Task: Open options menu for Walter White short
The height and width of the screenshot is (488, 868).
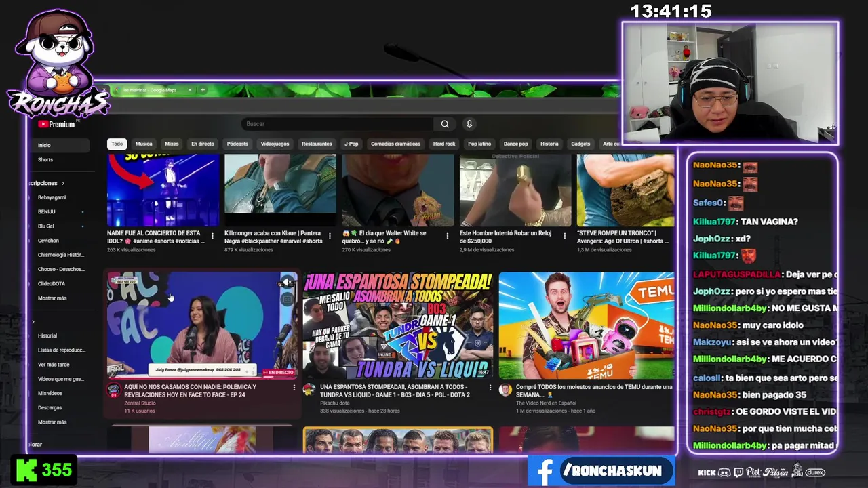Action: 447,236
